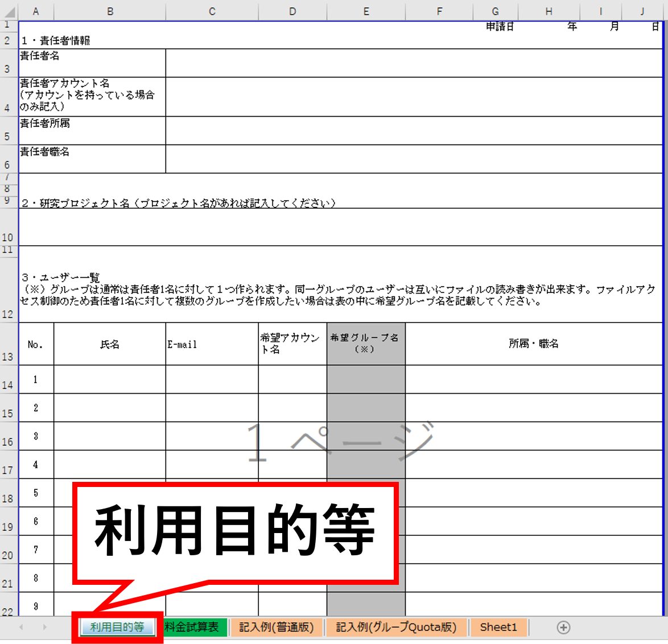Open the 記入例(普通版) sheet tab
This screenshot has height=644, width=668.
pos(277,627)
